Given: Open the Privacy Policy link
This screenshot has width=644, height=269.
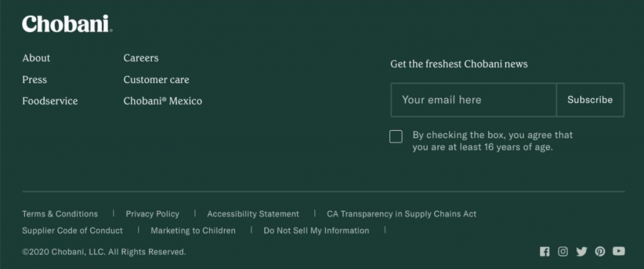Looking at the screenshot, I should pyautogui.click(x=152, y=214).
